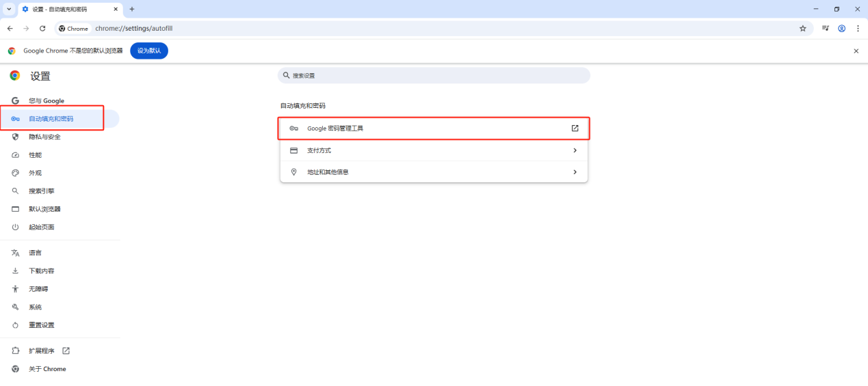This screenshot has height=386, width=868.
Task: Open 外观 settings section
Action: pyautogui.click(x=35, y=173)
